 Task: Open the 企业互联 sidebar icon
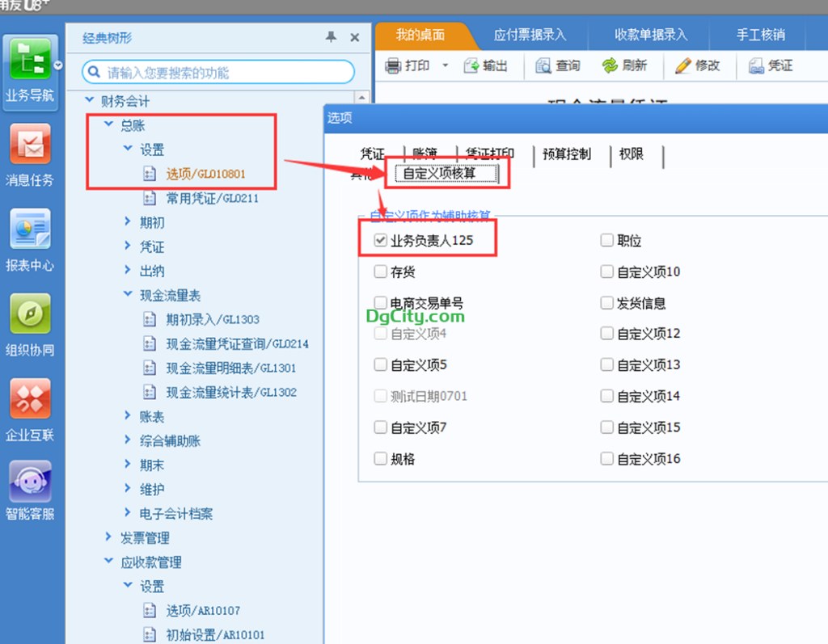pos(30,399)
